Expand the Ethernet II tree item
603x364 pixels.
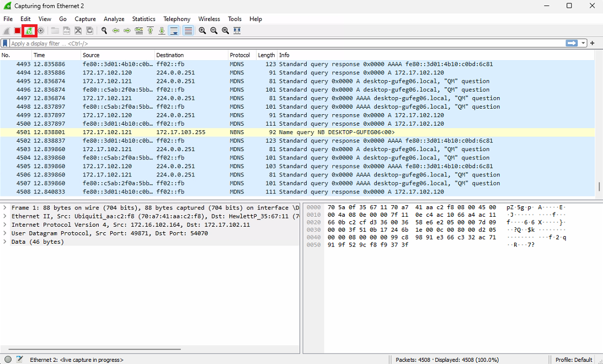coord(5,217)
